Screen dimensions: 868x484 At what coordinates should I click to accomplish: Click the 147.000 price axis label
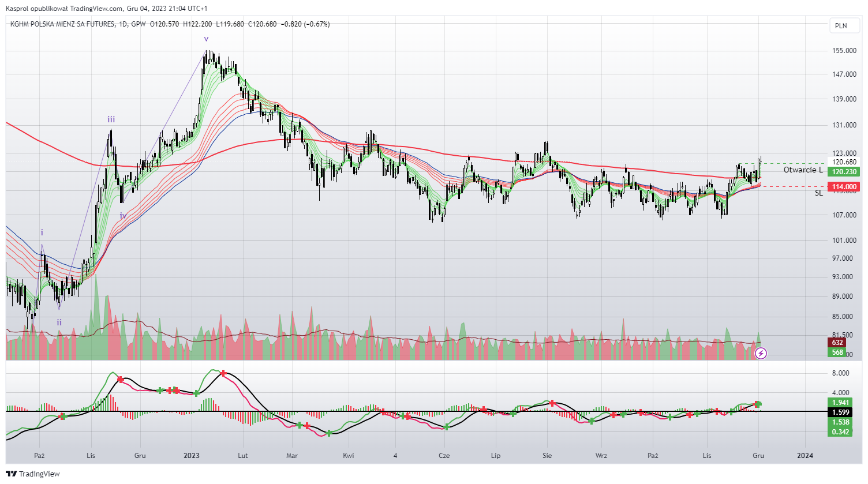click(845, 74)
